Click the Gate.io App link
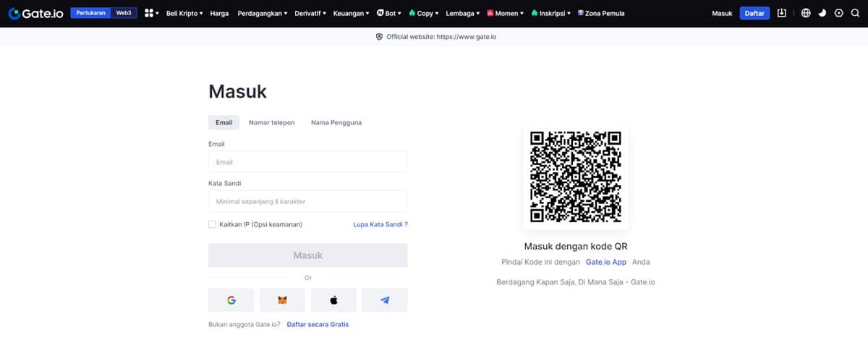The height and width of the screenshot is (348, 868). click(606, 262)
